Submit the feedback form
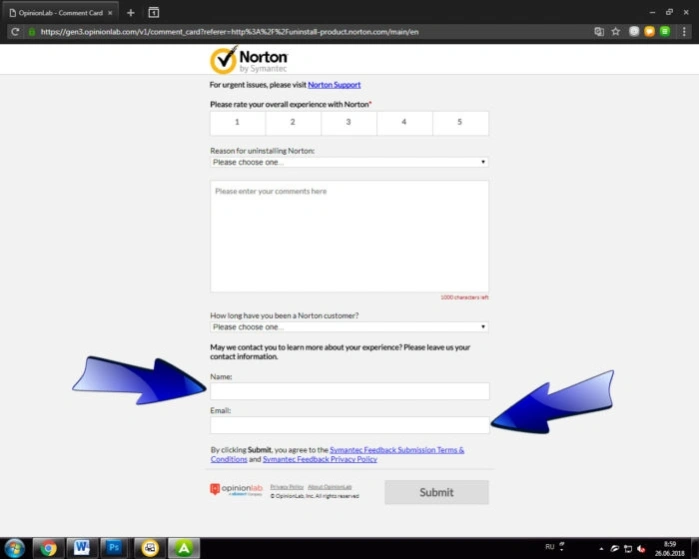 [436, 492]
